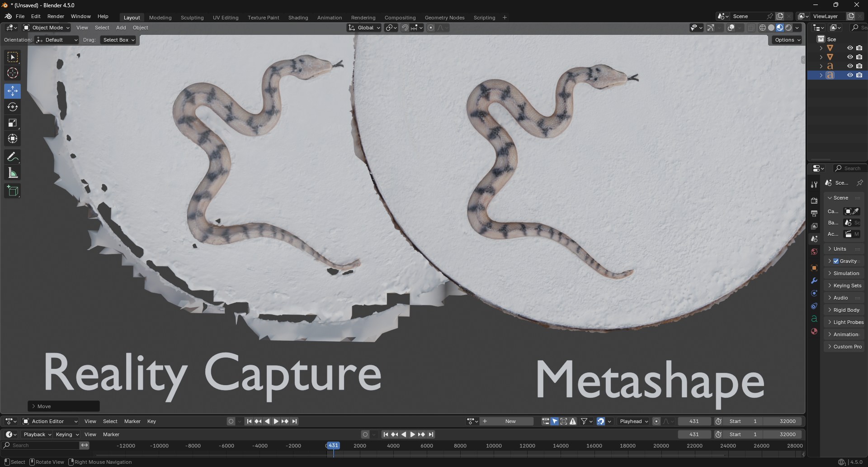
Task: Open the Render menu
Action: pyautogui.click(x=56, y=16)
